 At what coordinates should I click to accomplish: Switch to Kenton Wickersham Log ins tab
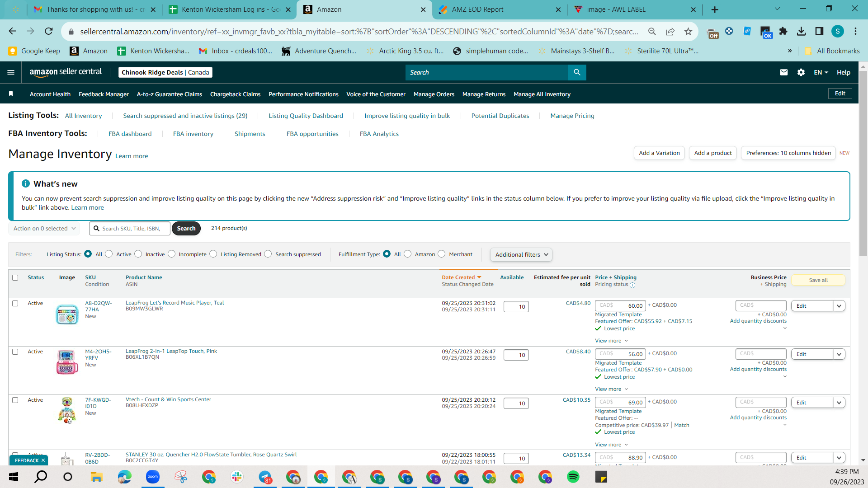pos(230,9)
